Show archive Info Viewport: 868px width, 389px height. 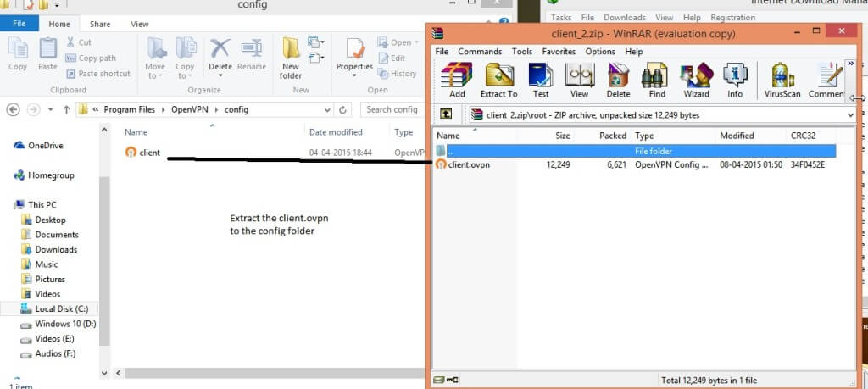[x=735, y=81]
